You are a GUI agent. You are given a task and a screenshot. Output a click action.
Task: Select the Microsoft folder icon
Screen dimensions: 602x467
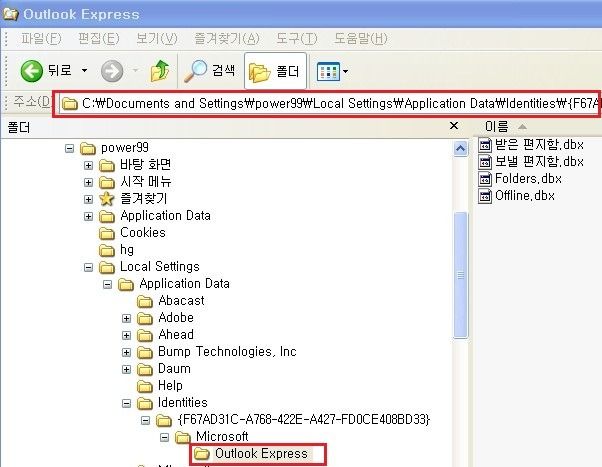(x=183, y=437)
